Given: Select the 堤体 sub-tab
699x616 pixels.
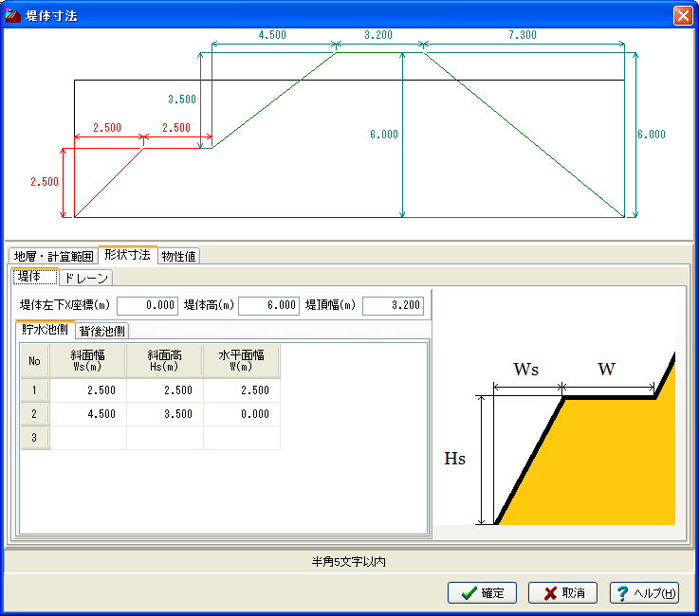Looking at the screenshot, I should pyautogui.click(x=35, y=277).
